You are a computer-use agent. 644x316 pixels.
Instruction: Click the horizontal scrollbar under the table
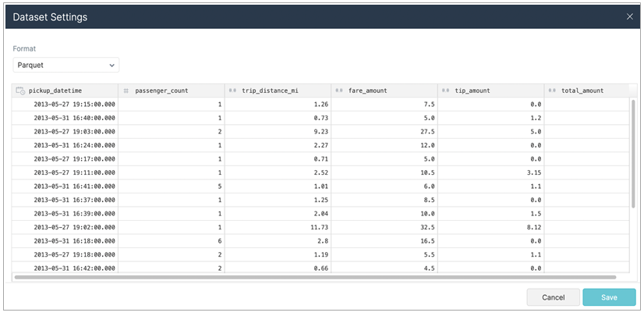point(315,277)
